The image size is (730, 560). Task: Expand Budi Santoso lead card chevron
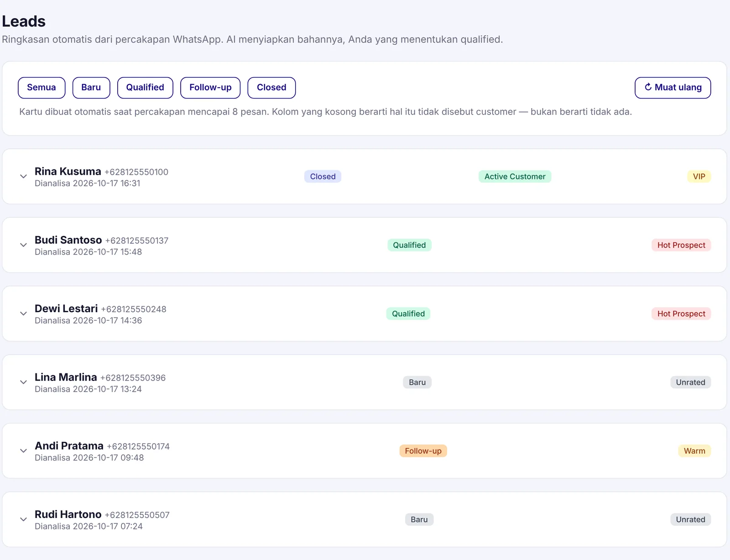(23, 245)
